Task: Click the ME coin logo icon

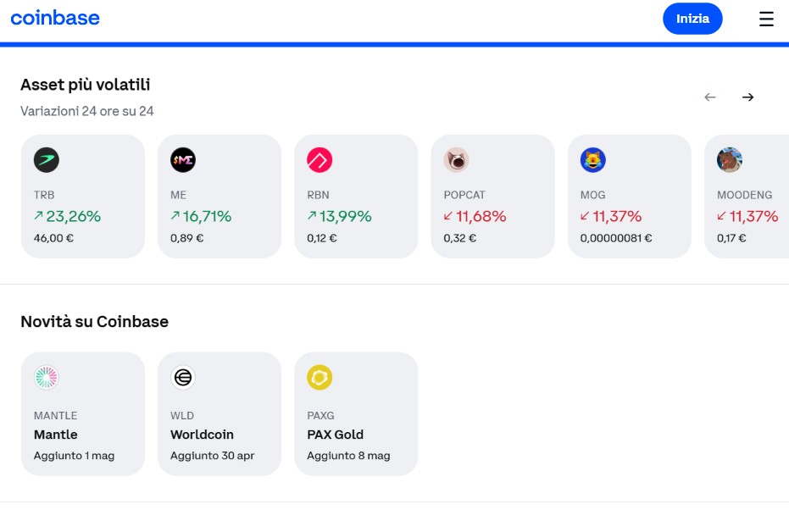Action: coord(183,160)
